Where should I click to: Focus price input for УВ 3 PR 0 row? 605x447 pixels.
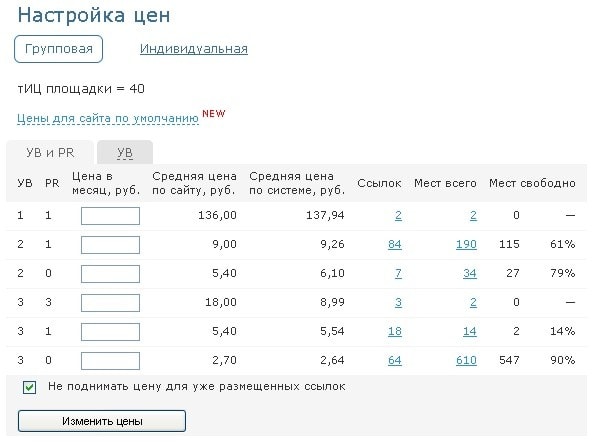click(110, 361)
